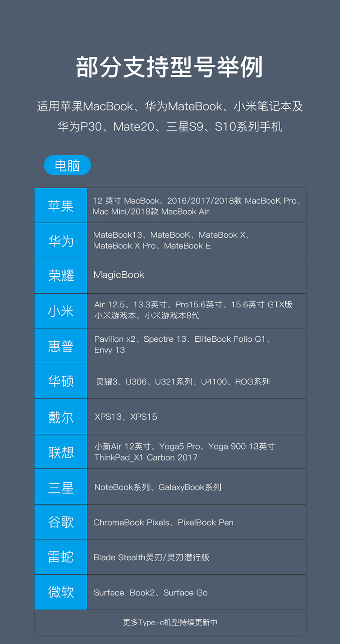Click the 华为P30、Mate20 subtitle line
Viewport: 340px width, 644px height.
coord(170,126)
